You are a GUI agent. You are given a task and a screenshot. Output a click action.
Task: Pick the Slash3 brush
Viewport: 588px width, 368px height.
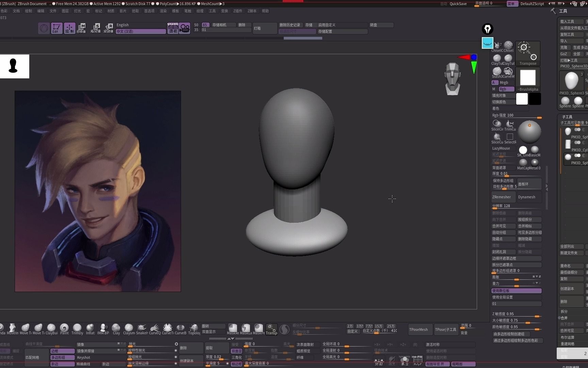pyautogui.click(x=497, y=73)
